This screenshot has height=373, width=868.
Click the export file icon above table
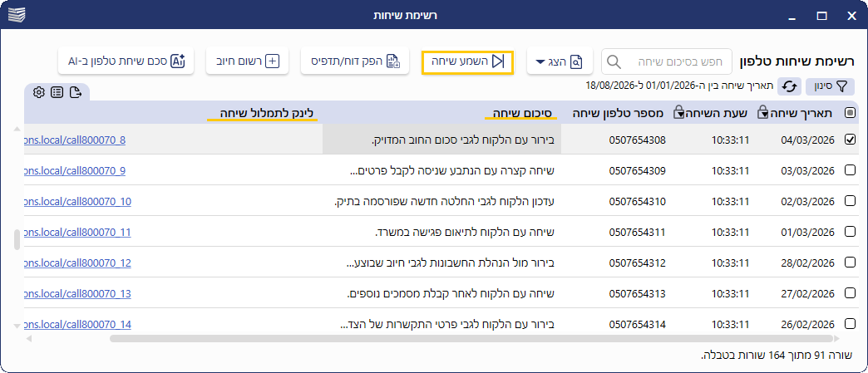[x=76, y=92]
